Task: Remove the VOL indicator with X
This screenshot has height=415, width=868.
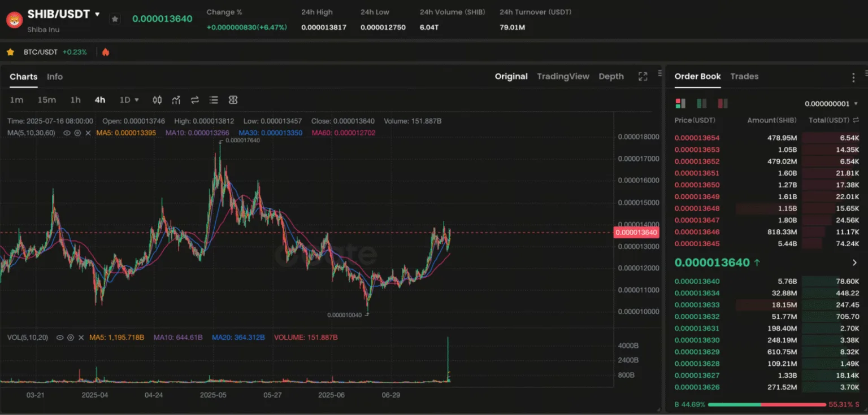Action: (x=81, y=338)
